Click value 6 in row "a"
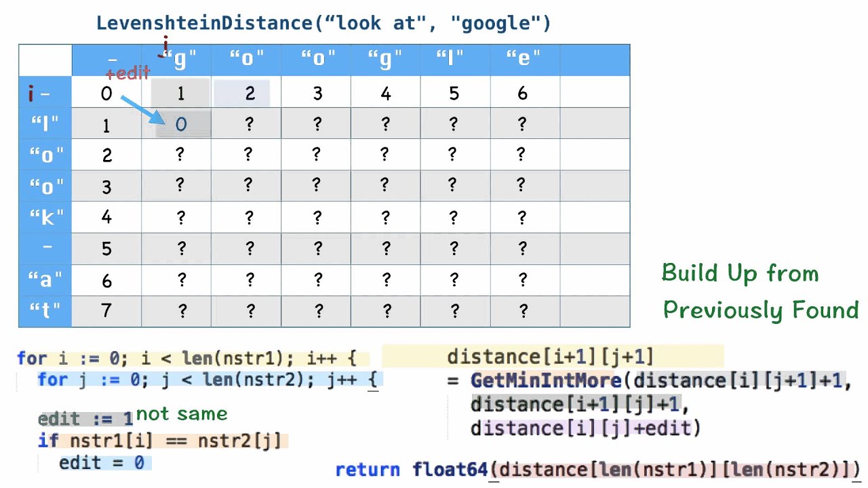The width and height of the screenshot is (868, 488). [106, 281]
